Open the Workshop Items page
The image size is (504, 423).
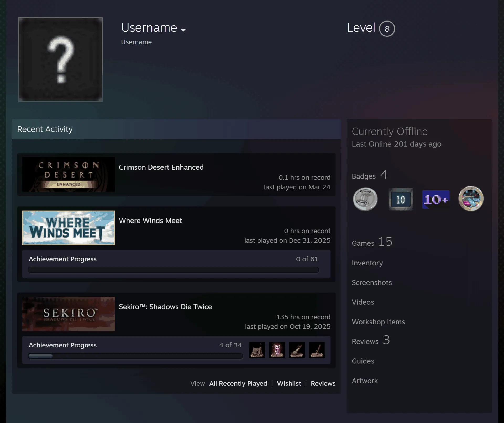click(x=378, y=322)
